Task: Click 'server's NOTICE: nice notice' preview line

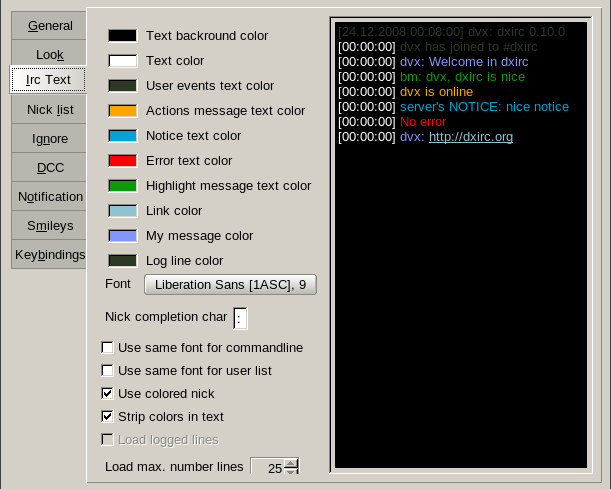Action: (484, 107)
